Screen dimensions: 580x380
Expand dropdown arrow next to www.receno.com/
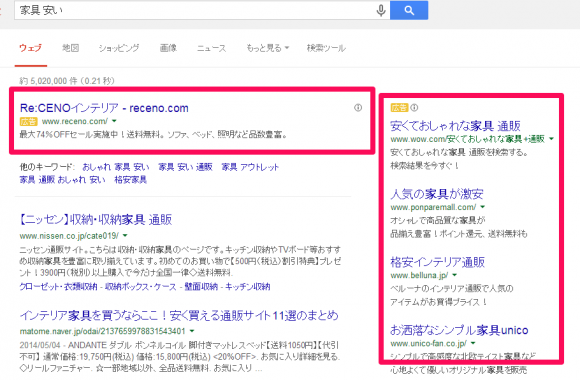pyautogui.click(x=114, y=121)
